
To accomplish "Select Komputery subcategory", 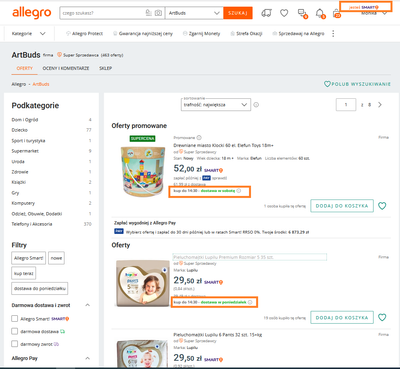I will tap(23, 203).
